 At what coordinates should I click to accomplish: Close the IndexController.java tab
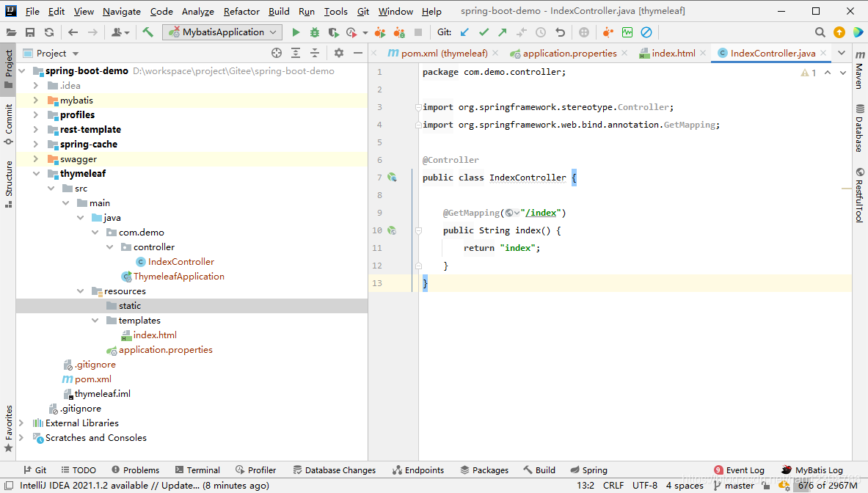click(x=824, y=53)
